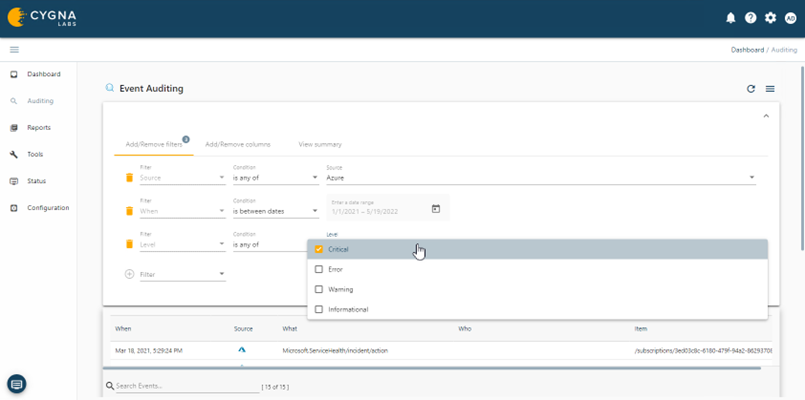This screenshot has height=400, width=805.
Task: Click the Search Events input field
Action: pos(187,386)
